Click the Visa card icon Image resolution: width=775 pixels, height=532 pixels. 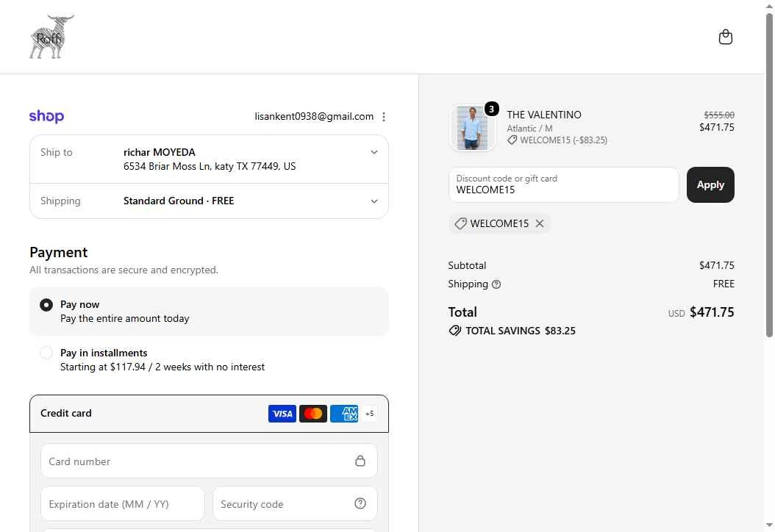tap(282, 414)
